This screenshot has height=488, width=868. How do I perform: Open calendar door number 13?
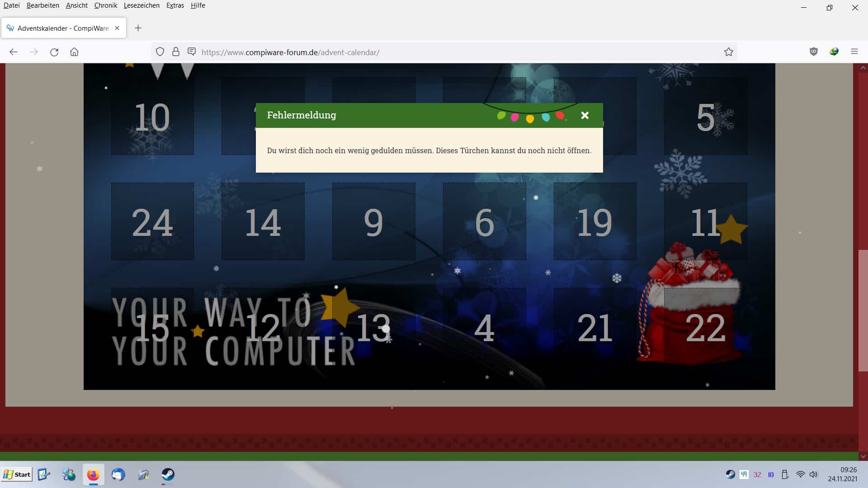coord(373,327)
